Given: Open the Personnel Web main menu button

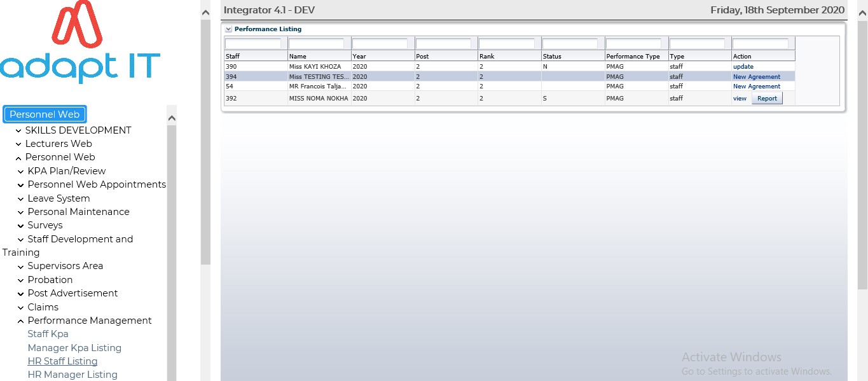Looking at the screenshot, I should [x=45, y=114].
